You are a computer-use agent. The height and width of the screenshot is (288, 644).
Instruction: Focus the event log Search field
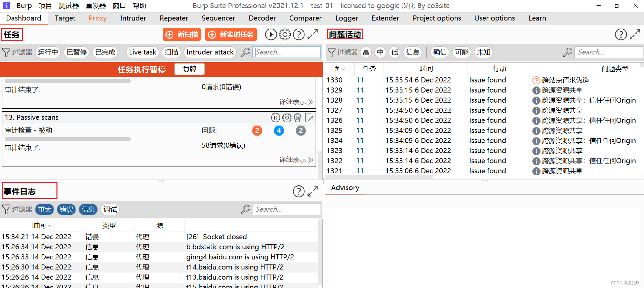(286, 209)
